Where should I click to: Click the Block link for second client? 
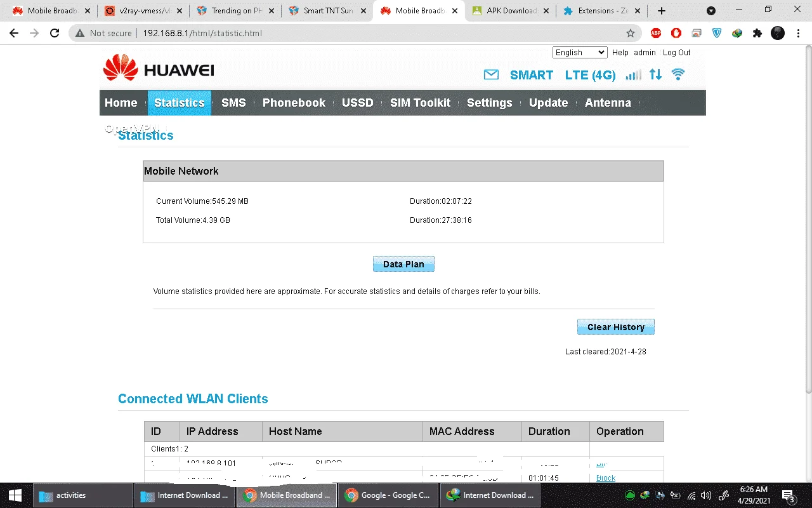(x=606, y=478)
